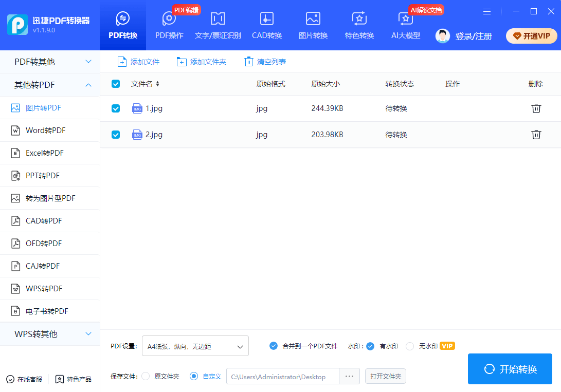
Task: Click the user avatar icon
Action: point(443,36)
